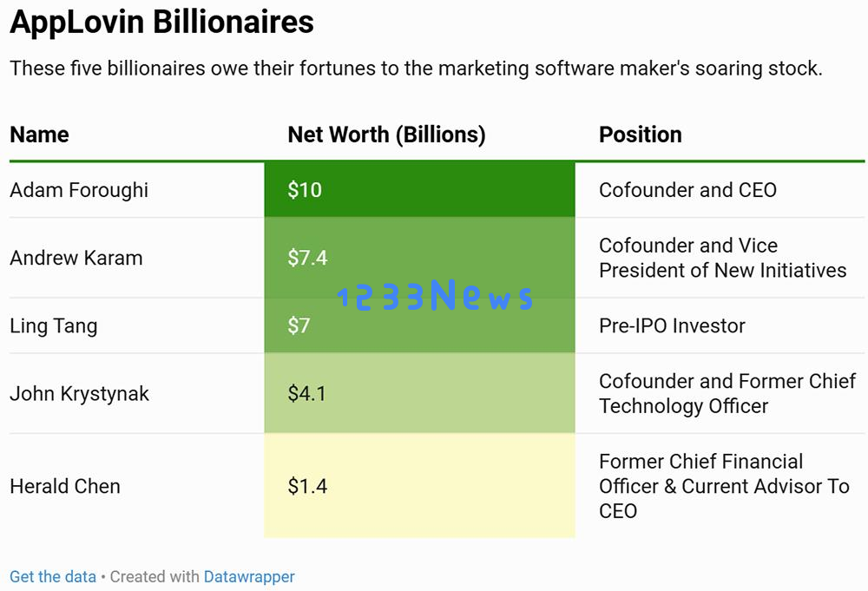Open the Get the data link
This screenshot has width=868, height=591.
(53, 576)
